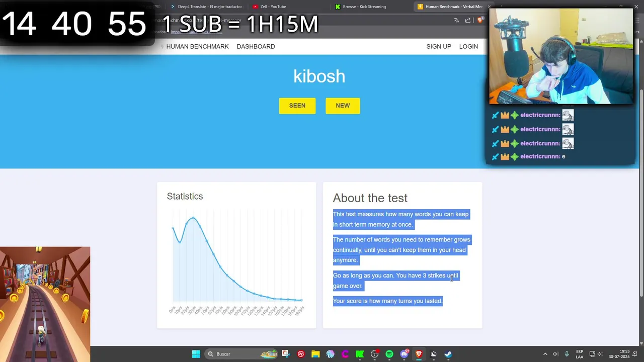Click the share icon in the address bar
Screen dimensions: 644x362
coord(468,20)
